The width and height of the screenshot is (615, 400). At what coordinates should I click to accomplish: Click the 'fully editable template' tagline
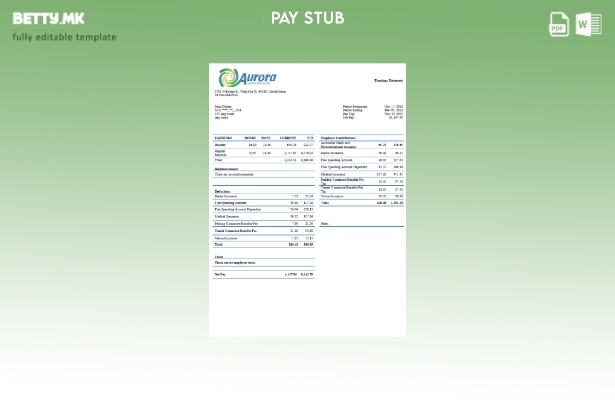point(64,37)
